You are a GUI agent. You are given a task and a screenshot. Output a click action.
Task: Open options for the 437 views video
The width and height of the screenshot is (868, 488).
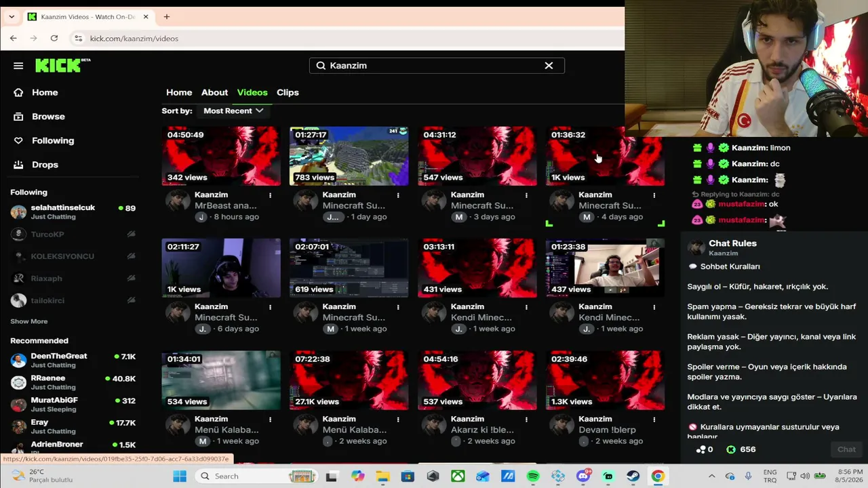point(654,307)
